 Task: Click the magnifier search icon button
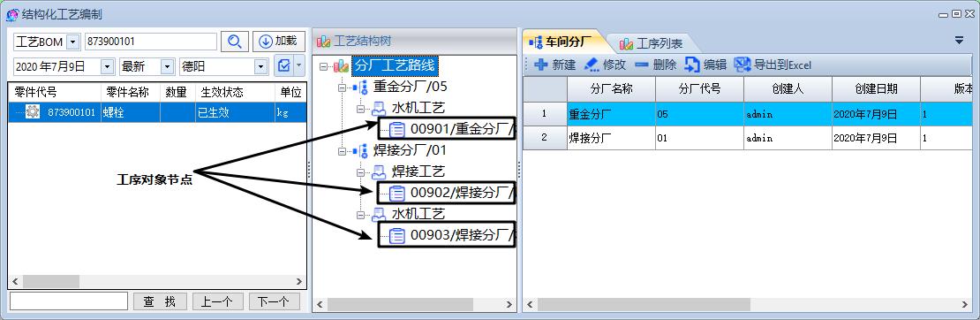(234, 42)
